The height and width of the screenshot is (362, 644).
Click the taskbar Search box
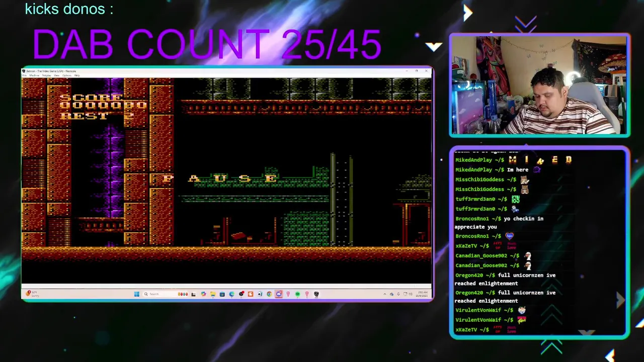tap(165, 294)
